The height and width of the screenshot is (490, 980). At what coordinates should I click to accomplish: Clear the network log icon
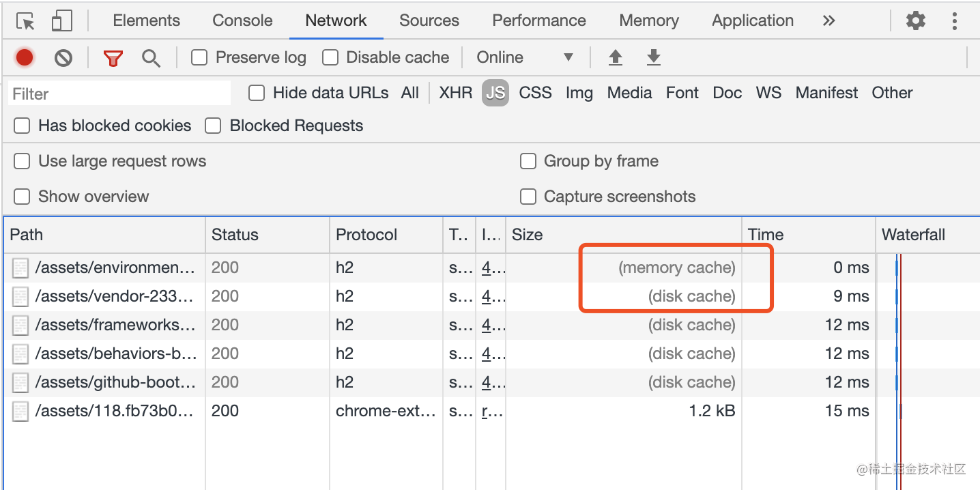[x=63, y=58]
